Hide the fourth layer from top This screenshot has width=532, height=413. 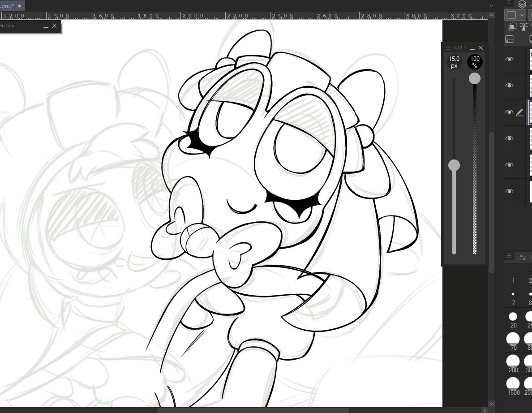tap(509, 139)
